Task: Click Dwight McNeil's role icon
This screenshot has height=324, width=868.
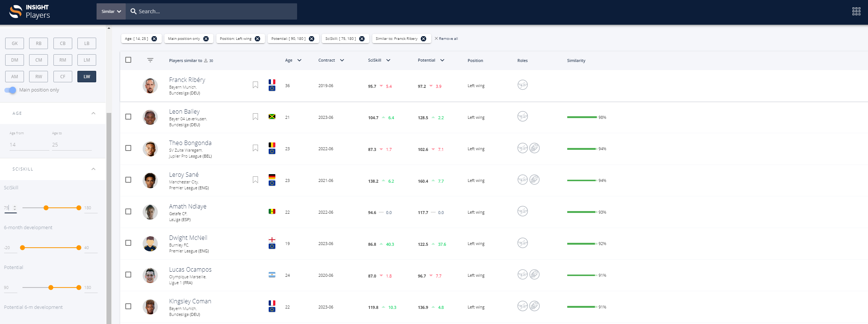Action: coord(522,243)
